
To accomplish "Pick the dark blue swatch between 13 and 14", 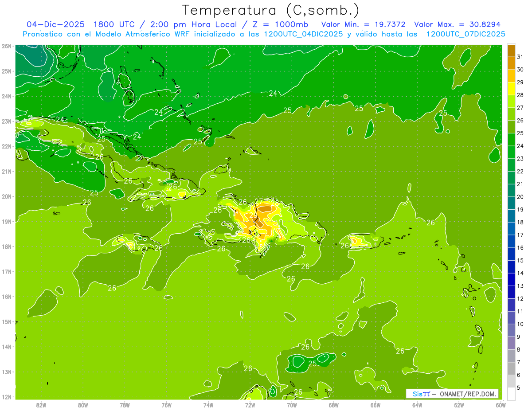I will (x=511, y=280).
